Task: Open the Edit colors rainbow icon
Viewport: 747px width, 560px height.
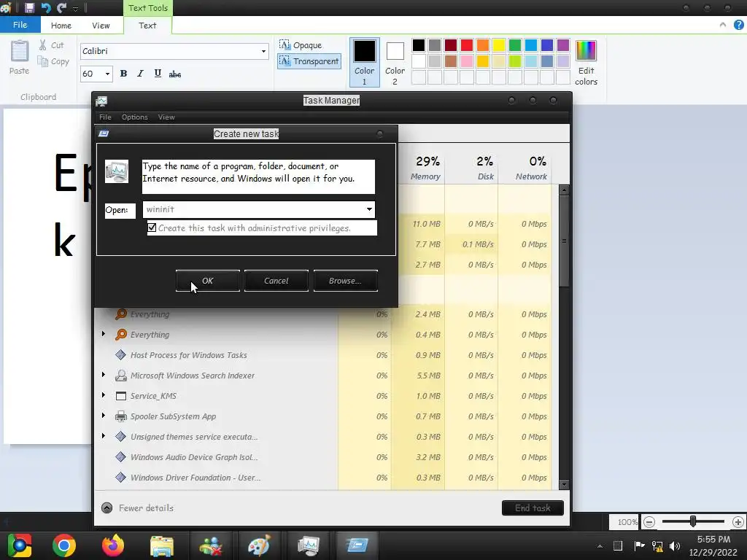Action: click(x=586, y=51)
